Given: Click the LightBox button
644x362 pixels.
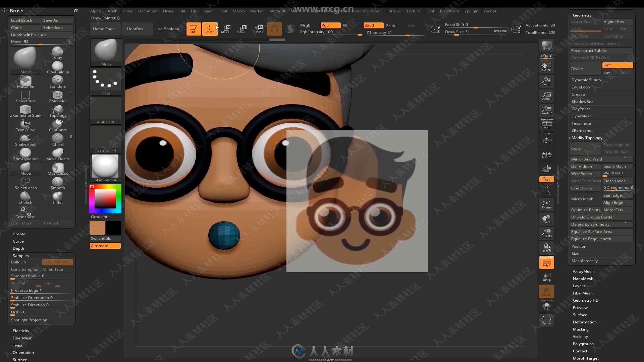Looking at the screenshot, I should [x=135, y=29].
